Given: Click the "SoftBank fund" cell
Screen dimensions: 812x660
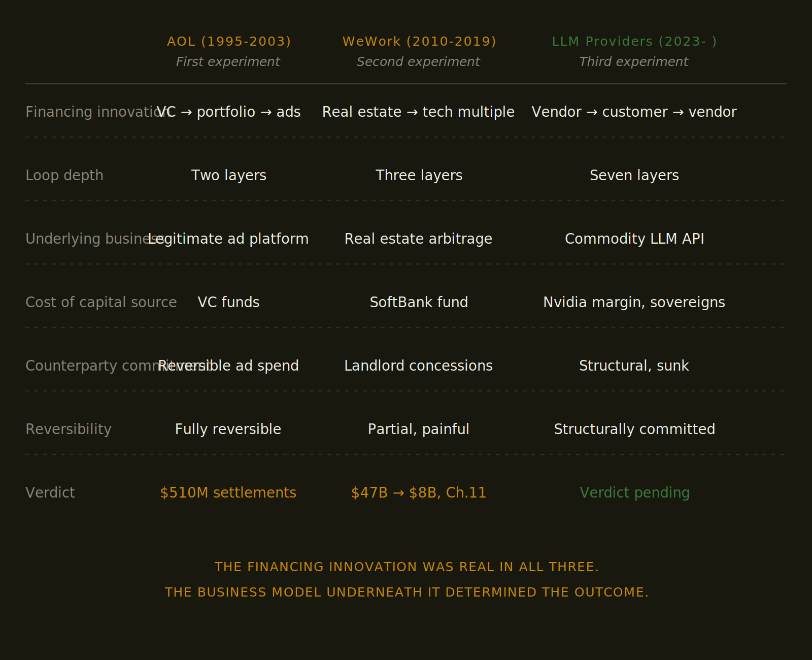Looking at the screenshot, I should coord(419,303).
